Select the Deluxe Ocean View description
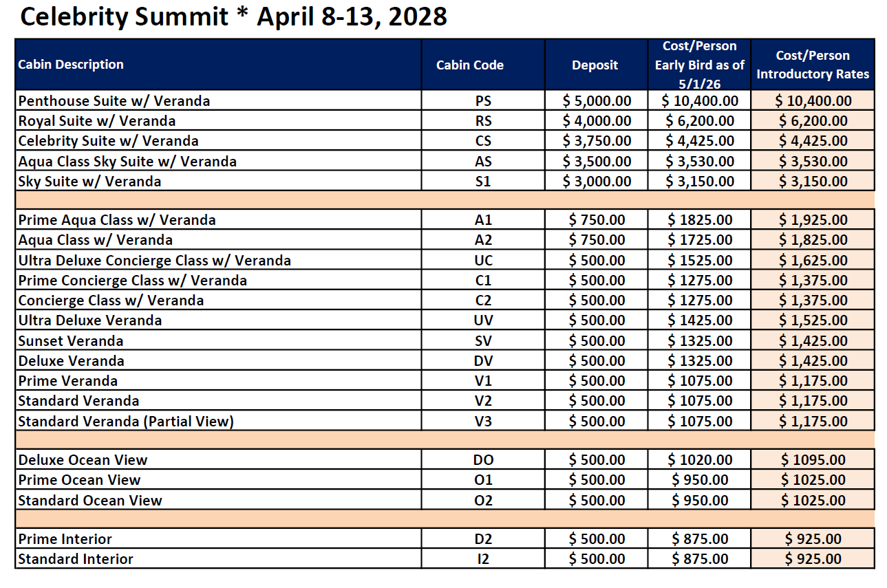The width and height of the screenshot is (887, 588). 83,460
